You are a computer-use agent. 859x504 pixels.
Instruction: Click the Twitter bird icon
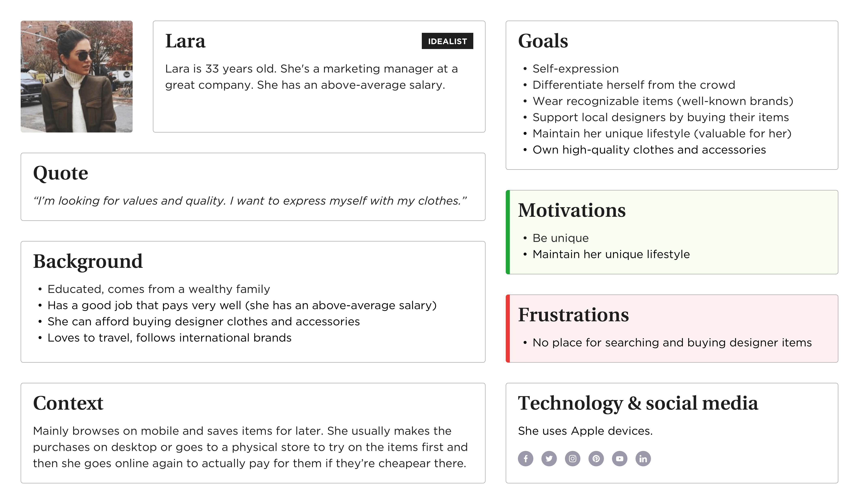click(549, 459)
